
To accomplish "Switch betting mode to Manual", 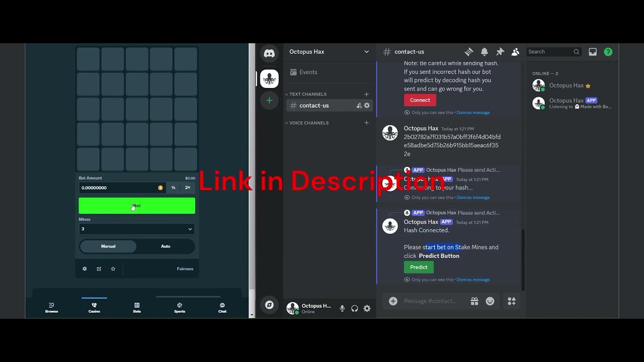I will pyautogui.click(x=108, y=246).
